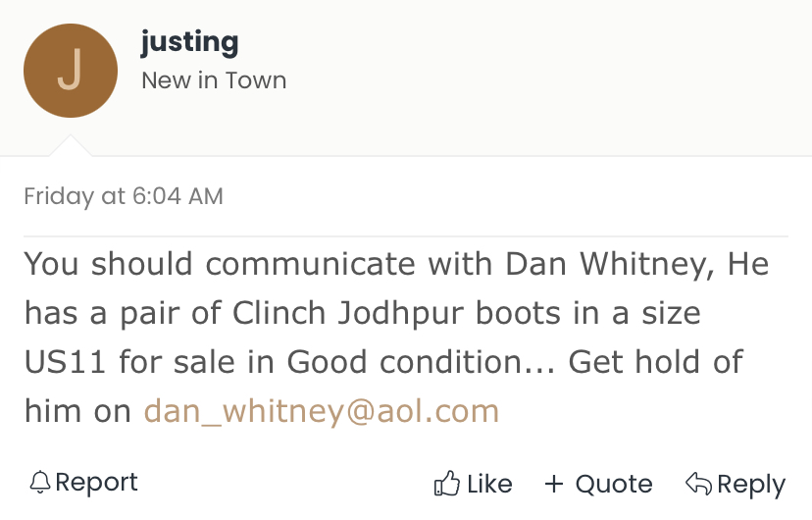Quote justing's message
The height and width of the screenshot is (520, 812).
[598, 485]
